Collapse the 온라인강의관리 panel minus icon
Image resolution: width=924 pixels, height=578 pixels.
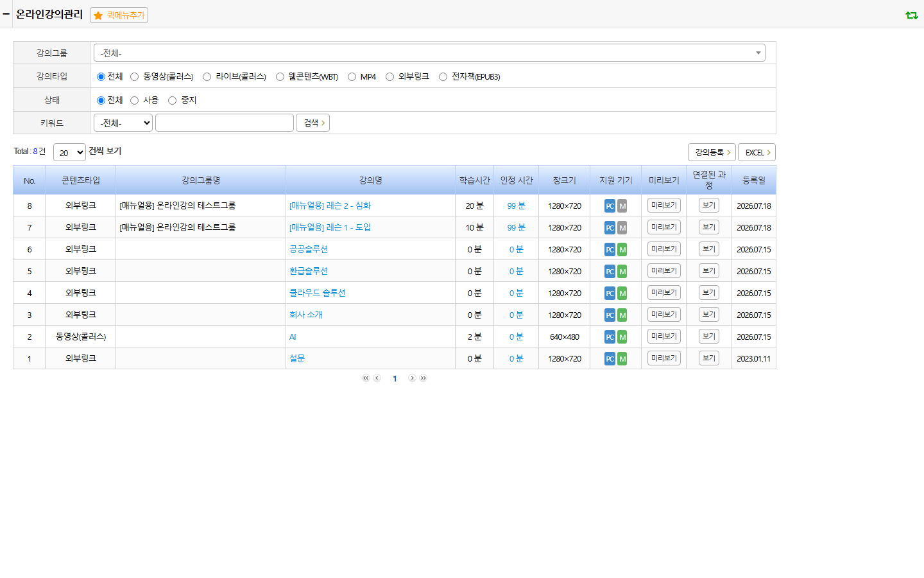[x=6, y=13]
